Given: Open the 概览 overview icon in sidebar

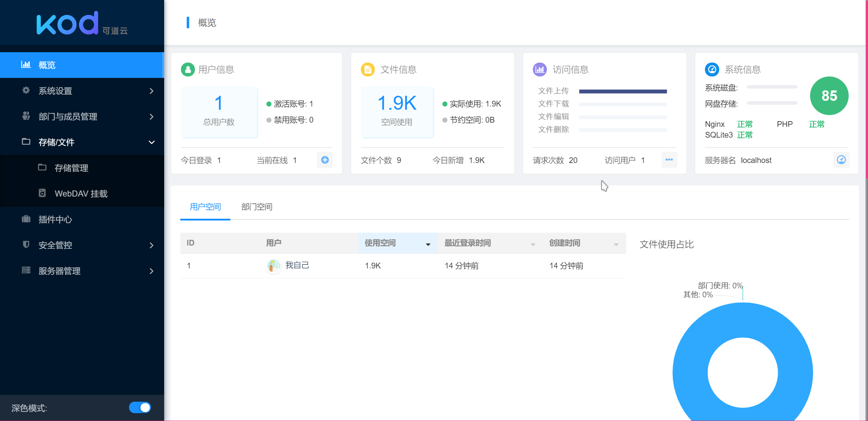Looking at the screenshot, I should pos(26,65).
